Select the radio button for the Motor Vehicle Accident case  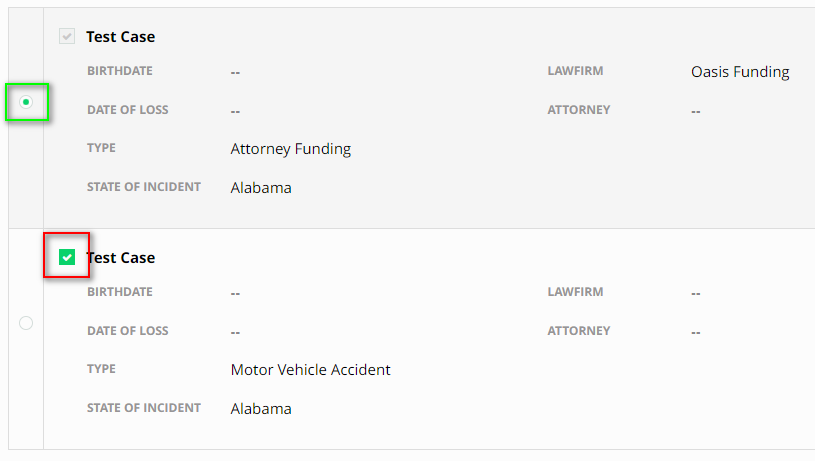tap(26, 323)
